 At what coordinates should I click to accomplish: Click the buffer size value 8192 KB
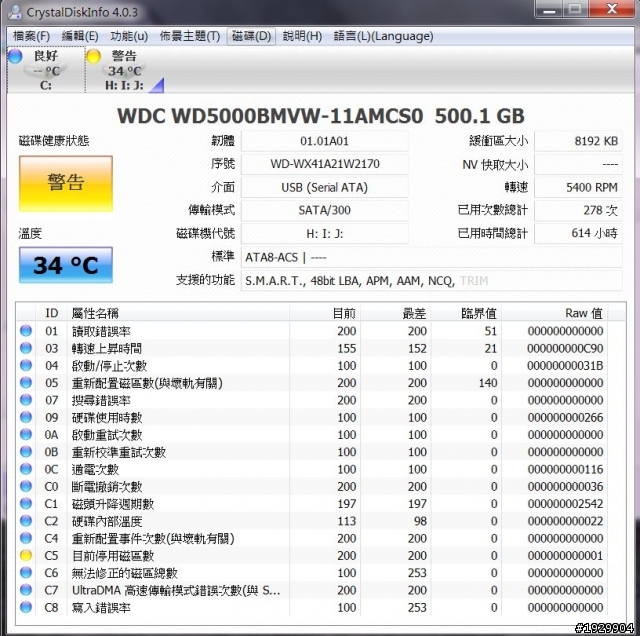pyautogui.click(x=578, y=141)
